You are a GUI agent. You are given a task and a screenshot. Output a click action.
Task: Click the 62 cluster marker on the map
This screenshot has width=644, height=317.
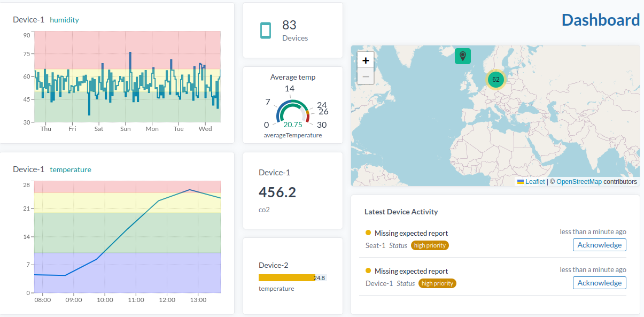(495, 79)
